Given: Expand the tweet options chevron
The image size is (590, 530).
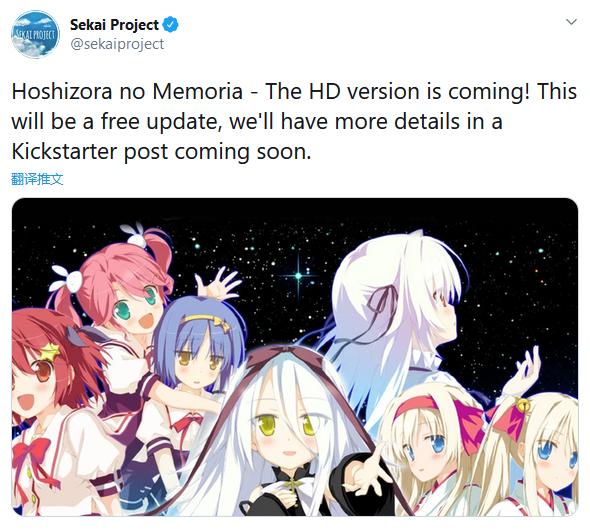Looking at the screenshot, I should pyautogui.click(x=571, y=22).
